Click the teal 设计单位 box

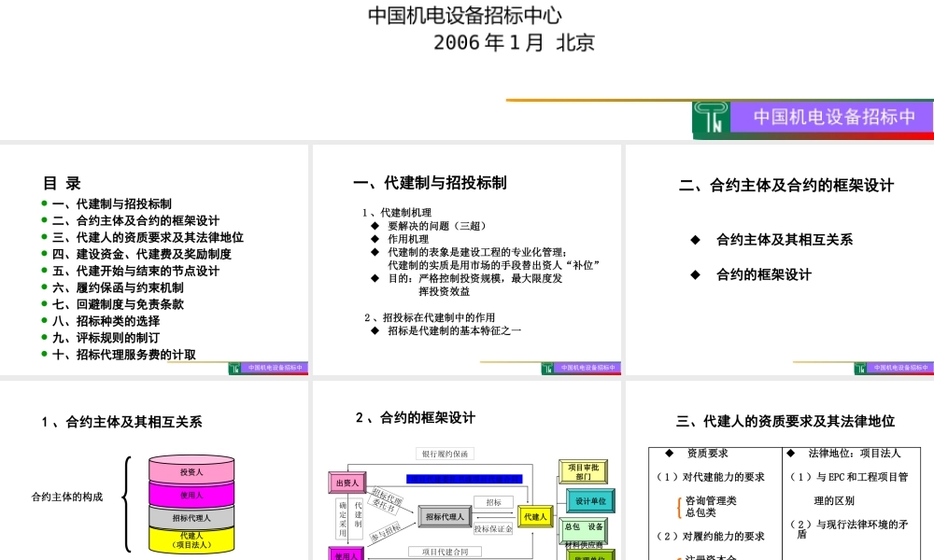pyautogui.click(x=590, y=500)
